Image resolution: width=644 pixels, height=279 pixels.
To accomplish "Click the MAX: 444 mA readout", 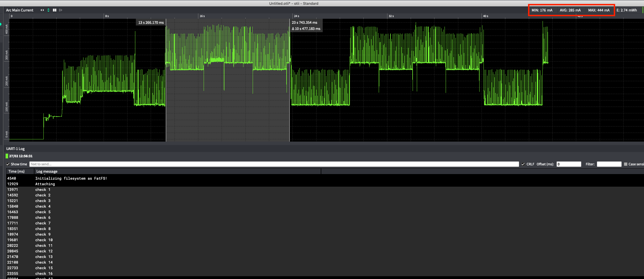I will point(599,10).
